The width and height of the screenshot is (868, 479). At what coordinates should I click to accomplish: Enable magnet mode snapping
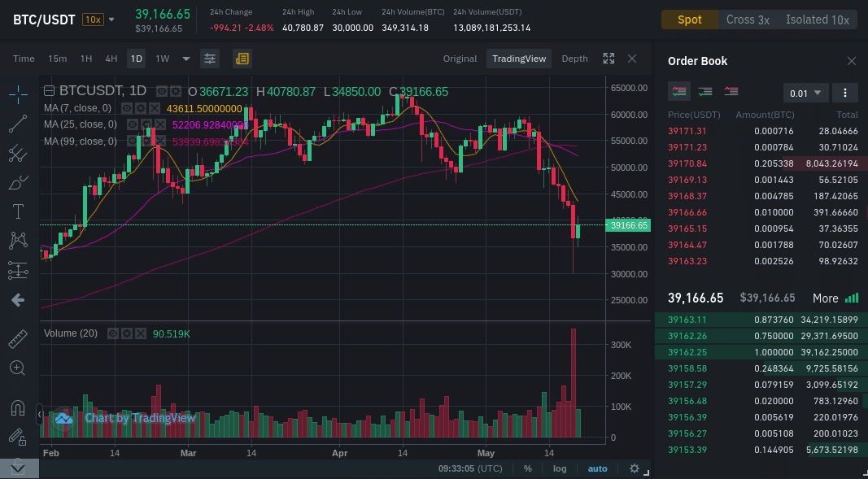click(18, 409)
